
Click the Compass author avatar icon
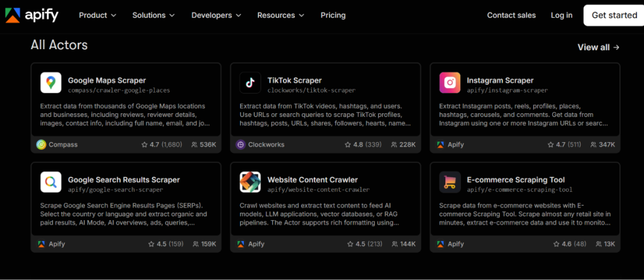pos(41,145)
